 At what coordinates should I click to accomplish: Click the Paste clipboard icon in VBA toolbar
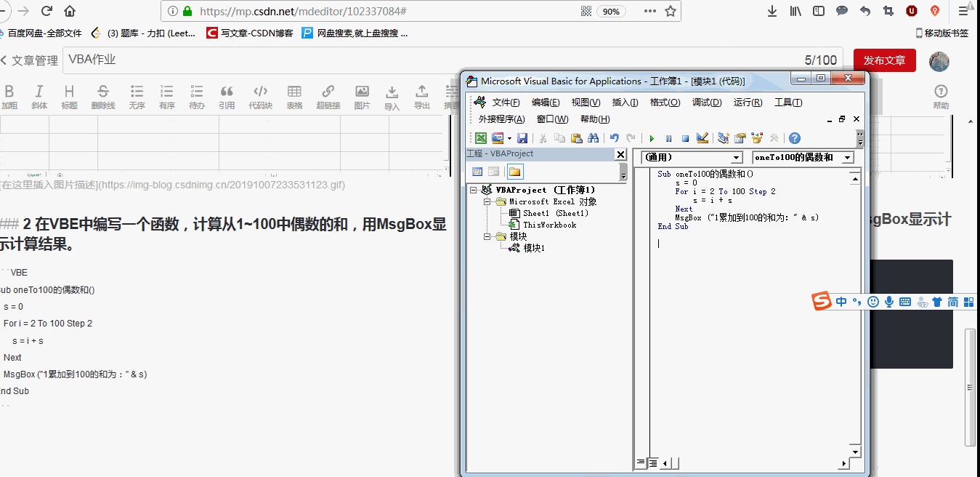coord(576,138)
